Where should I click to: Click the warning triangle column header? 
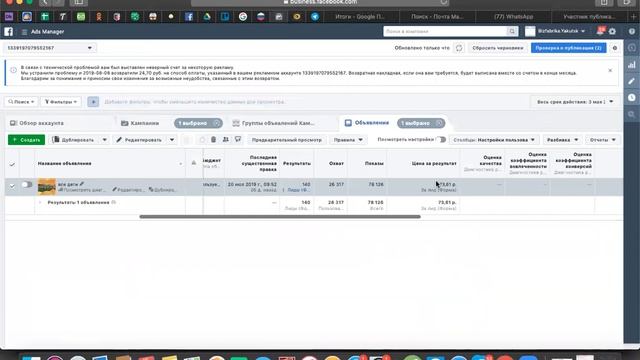(194, 163)
